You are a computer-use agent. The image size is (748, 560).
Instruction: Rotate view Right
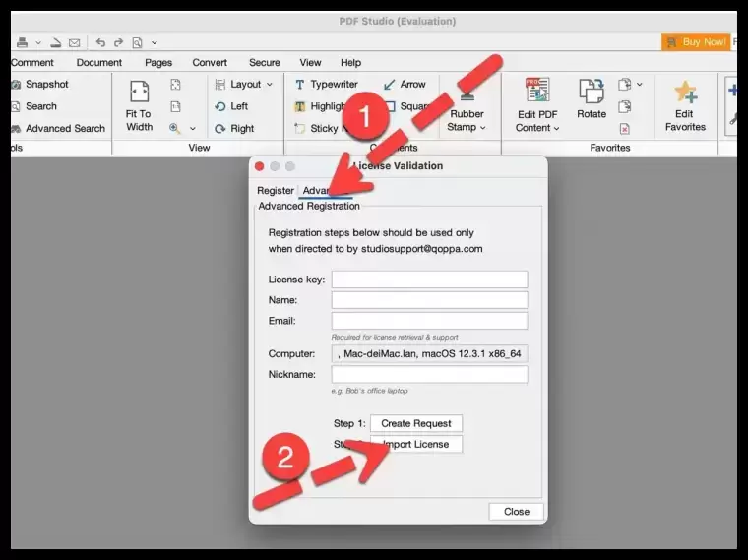(234, 128)
